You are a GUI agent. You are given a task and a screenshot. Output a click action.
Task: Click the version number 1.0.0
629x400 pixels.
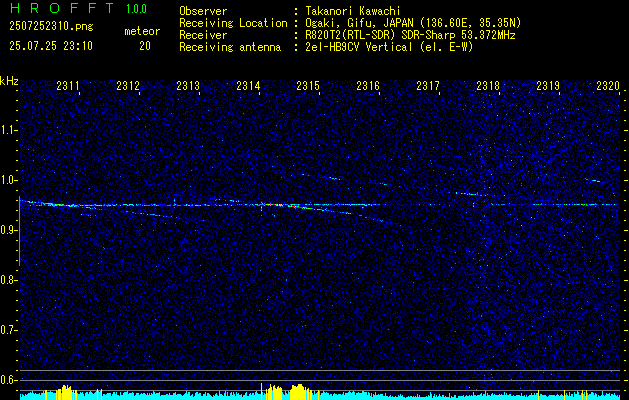pyautogui.click(x=136, y=8)
